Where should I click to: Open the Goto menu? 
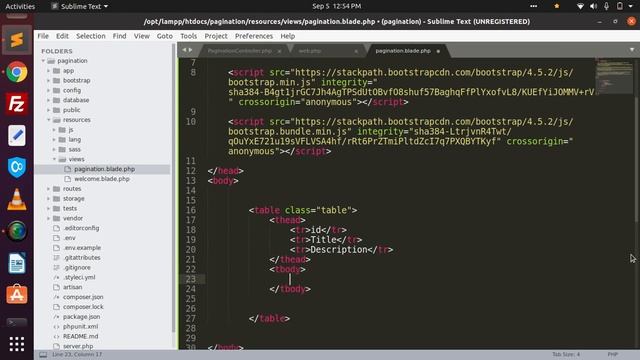click(x=164, y=36)
